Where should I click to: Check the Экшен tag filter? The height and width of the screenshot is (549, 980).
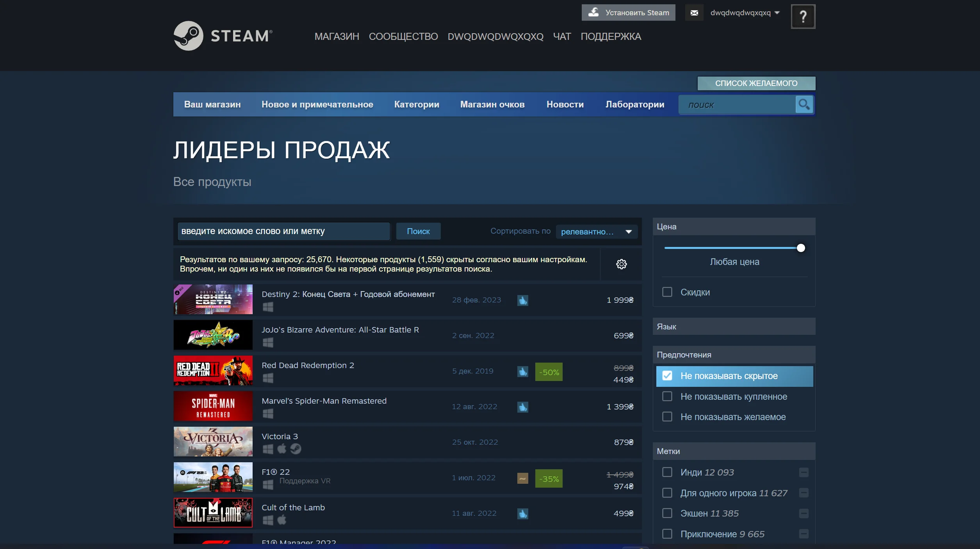tap(667, 513)
